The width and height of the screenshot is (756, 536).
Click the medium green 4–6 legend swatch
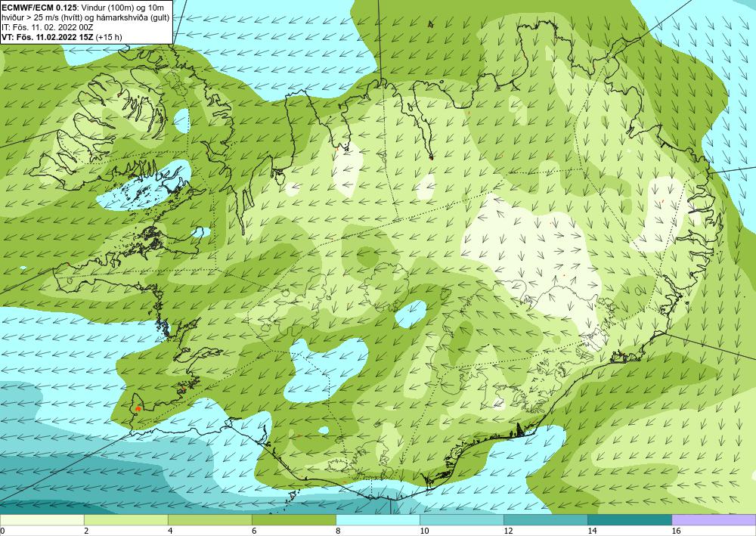point(209,519)
